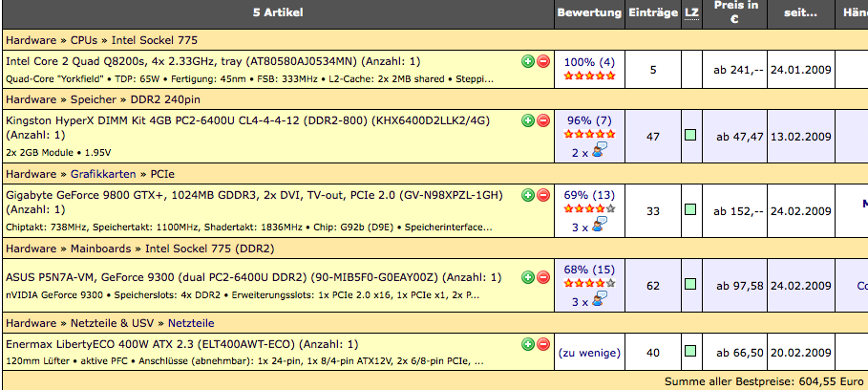Click entries count 40
Screen dimensions: 868x390
pos(653,353)
